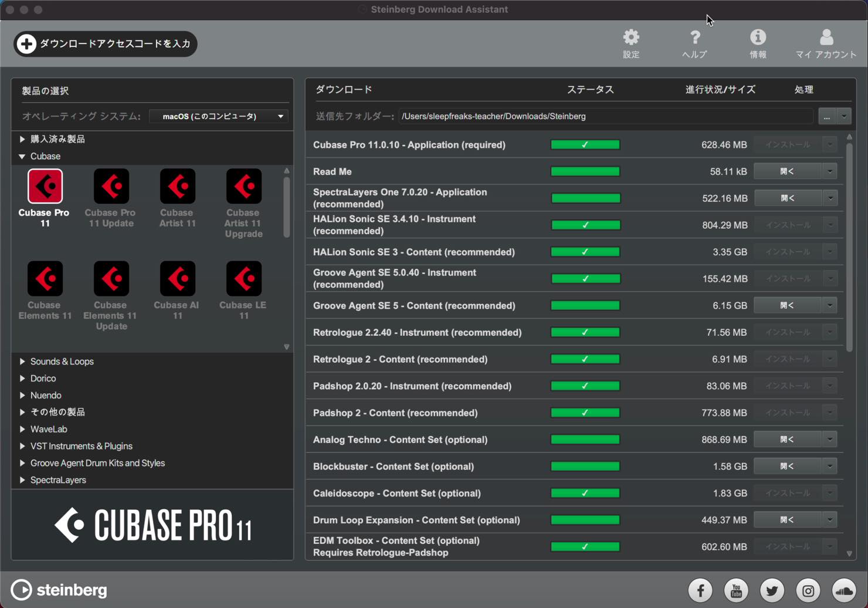Open the ヘルプ question mark icon

[x=695, y=38]
